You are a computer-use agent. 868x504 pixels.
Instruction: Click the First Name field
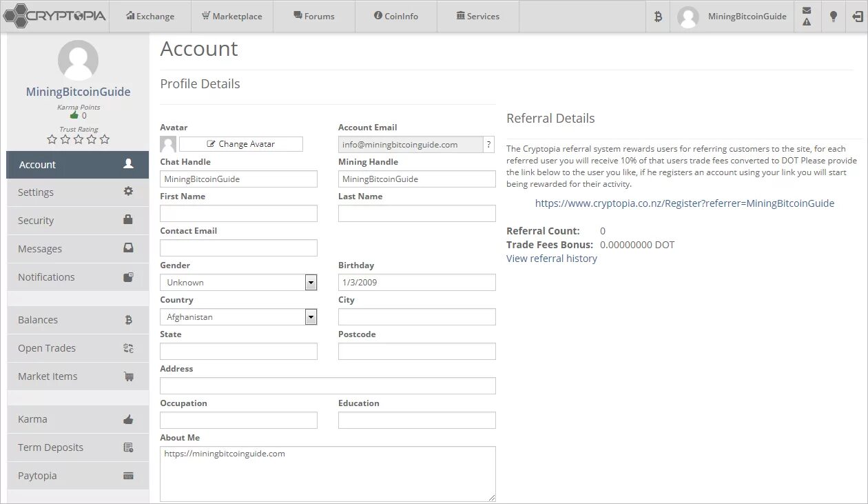[238, 214]
